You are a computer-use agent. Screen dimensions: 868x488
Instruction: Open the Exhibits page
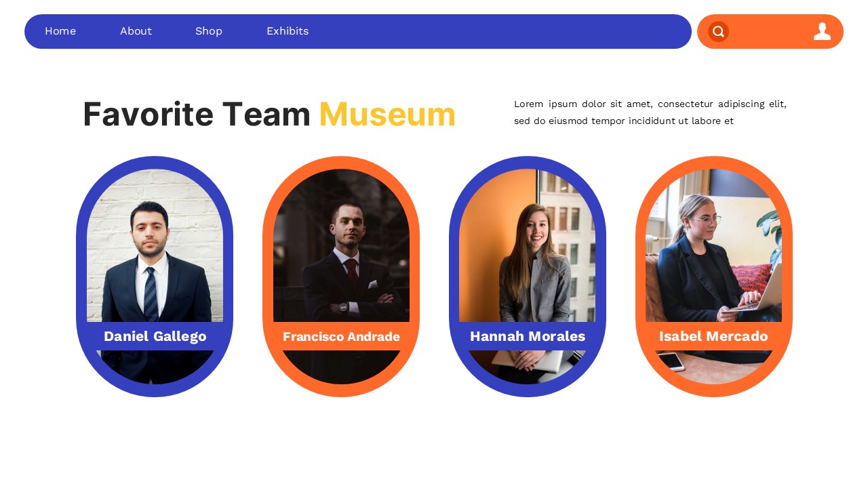pos(288,31)
